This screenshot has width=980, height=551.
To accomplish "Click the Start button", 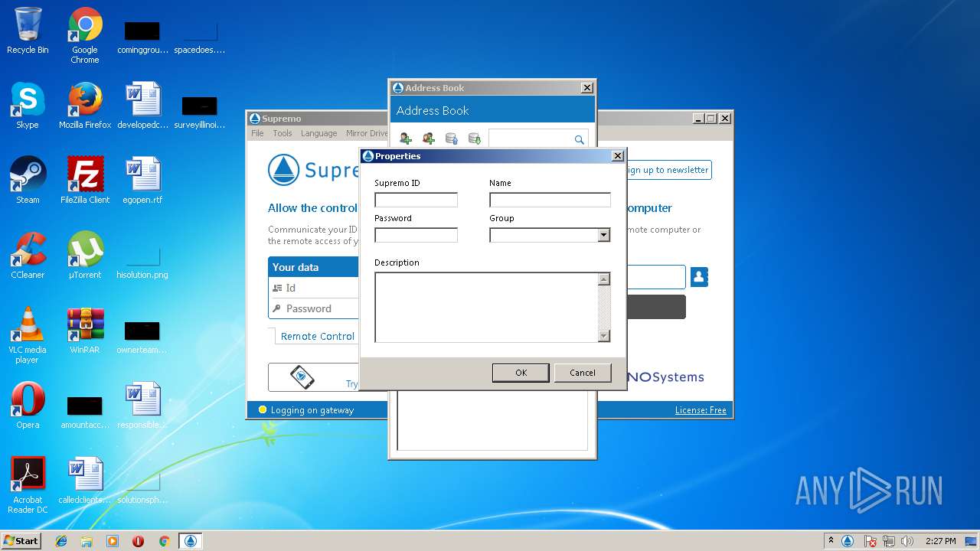I will point(21,541).
